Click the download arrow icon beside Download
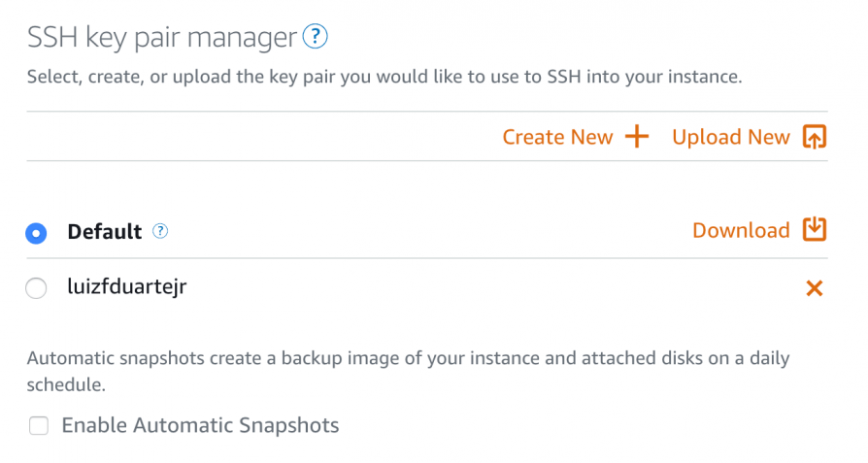Viewport: 868px width, 463px height. pyautogui.click(x=815, y=229)
